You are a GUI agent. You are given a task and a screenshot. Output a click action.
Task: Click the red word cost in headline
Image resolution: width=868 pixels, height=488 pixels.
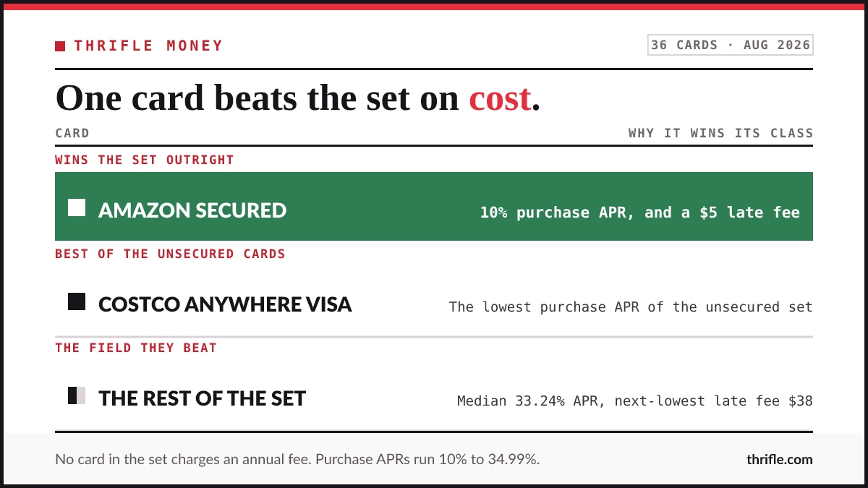500,98
